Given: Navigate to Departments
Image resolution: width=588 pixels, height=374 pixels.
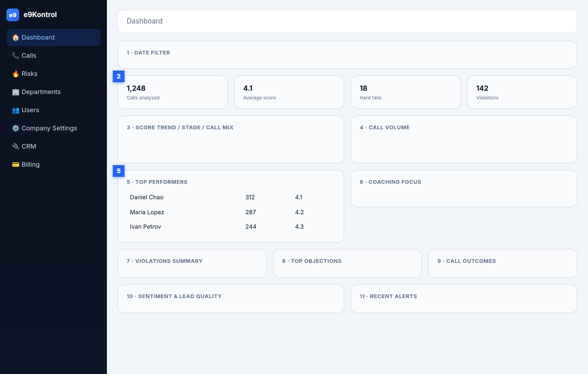Looking at the screenshot, I should [53, 92].
